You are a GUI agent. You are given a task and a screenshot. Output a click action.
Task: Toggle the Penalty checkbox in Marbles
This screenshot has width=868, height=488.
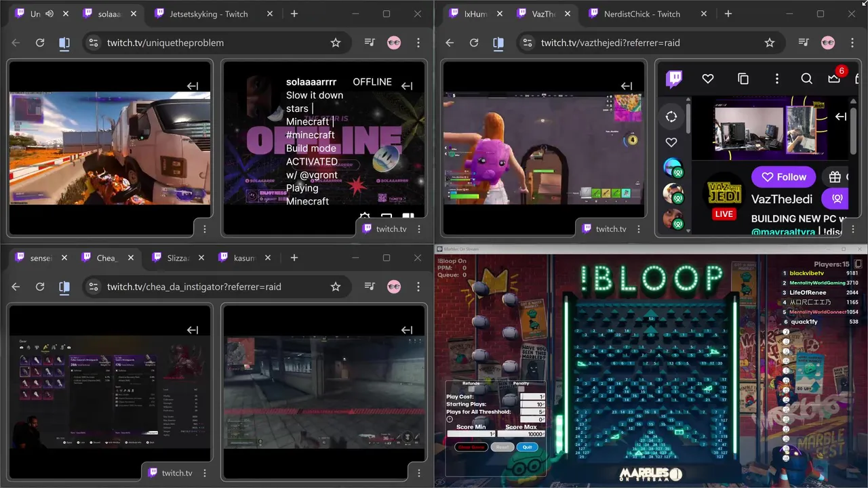(x=520, y=389)
